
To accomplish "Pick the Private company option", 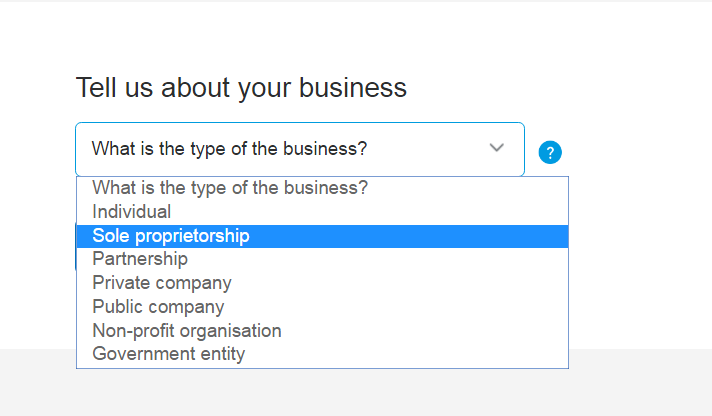I will coord(162,283).
